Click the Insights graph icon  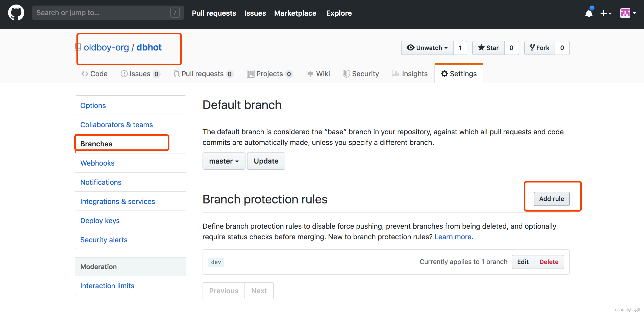click(395, 74)
